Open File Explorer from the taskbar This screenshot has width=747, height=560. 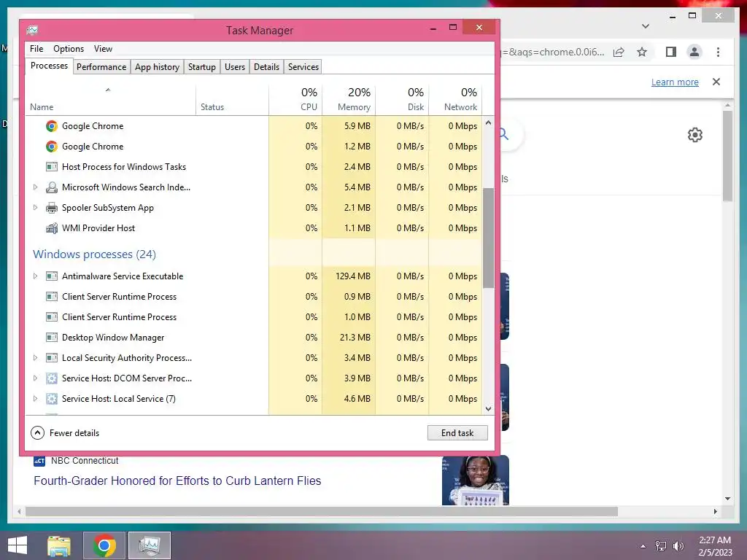click(59, 545)
